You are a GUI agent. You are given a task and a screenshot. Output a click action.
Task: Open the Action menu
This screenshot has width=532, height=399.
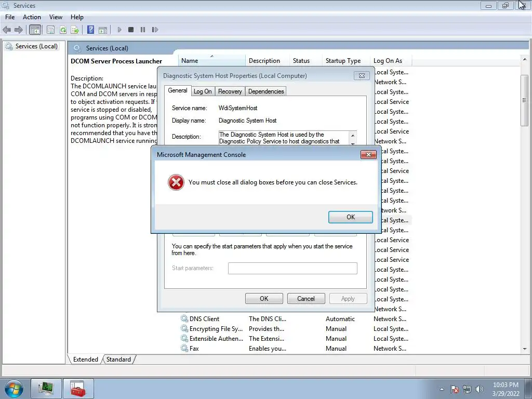[32, 17]
